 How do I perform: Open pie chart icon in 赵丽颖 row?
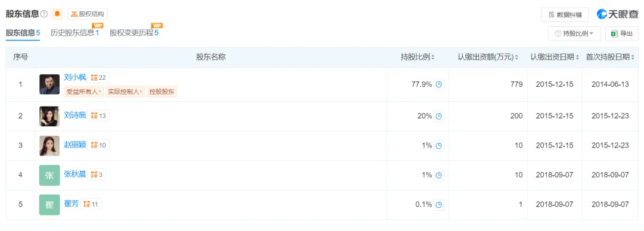(x=439, y=145)
